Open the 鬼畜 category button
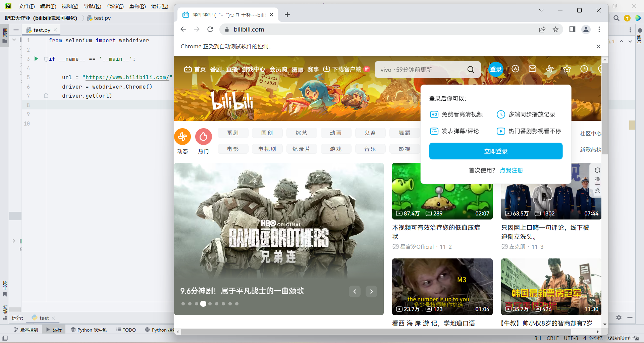644x343 pixels. point(370,133)
